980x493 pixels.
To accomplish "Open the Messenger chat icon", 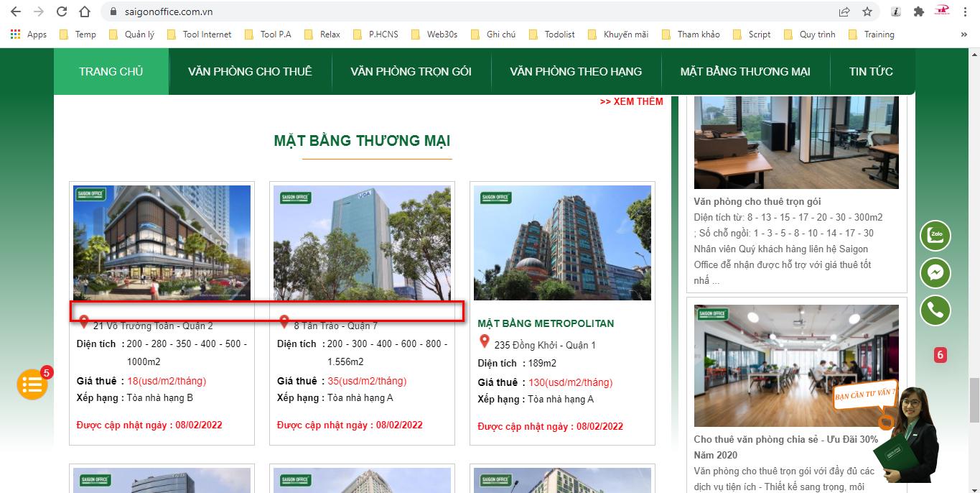I will [935, 273].
